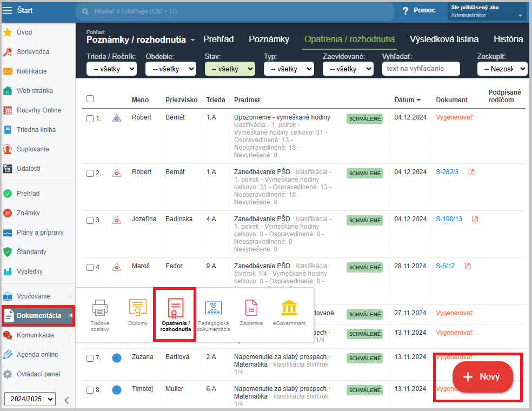Check row 4 checkbox for Maroš Fedor

(90, 268)
